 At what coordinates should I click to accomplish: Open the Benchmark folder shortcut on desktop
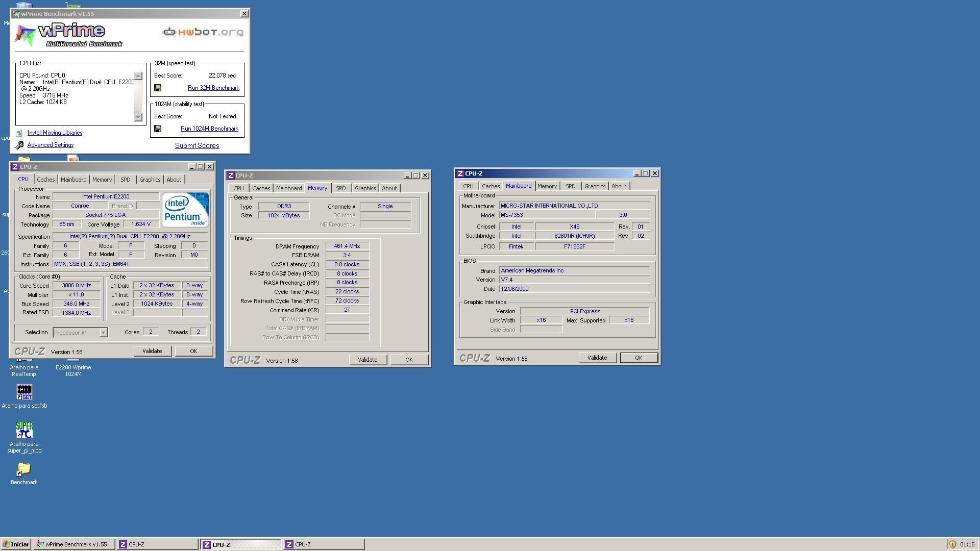click(x=24, y=469)
